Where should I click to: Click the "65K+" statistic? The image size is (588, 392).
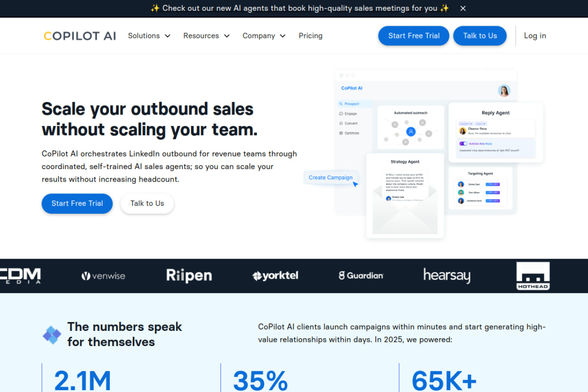tap(444, 381)
